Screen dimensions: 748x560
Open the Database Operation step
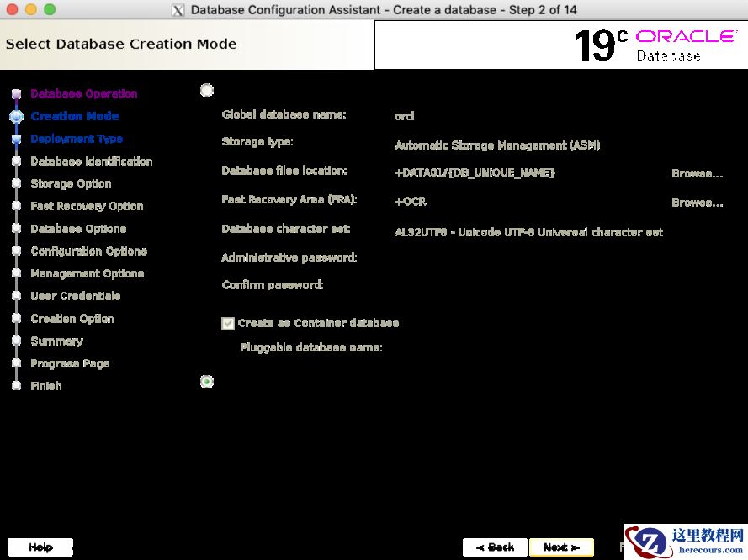coord(84,94)
